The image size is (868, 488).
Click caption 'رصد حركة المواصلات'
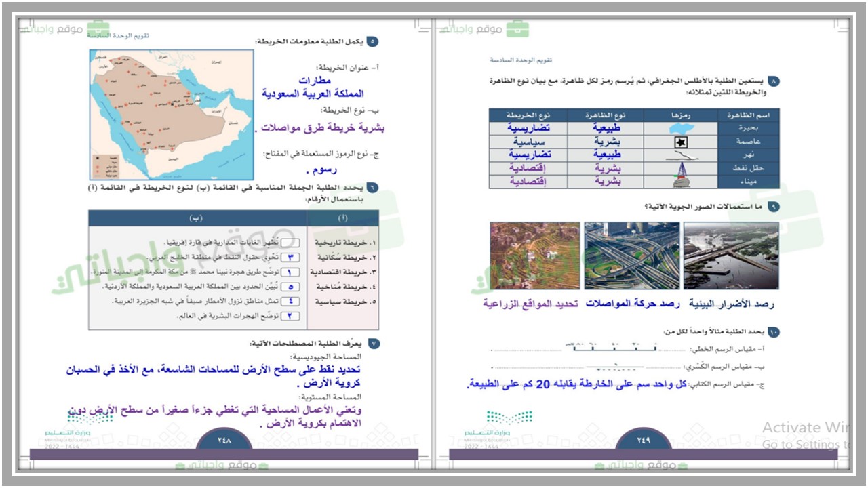coord(634,303)
